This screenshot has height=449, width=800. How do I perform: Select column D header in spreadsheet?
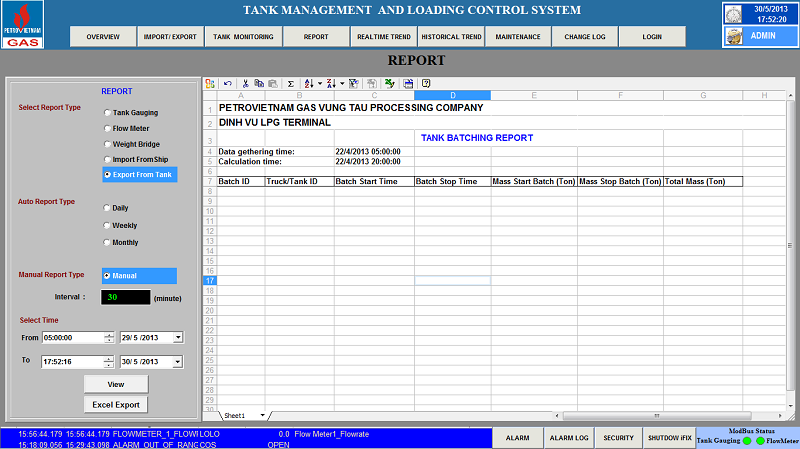pyautogui.click(x=453, y=95)
